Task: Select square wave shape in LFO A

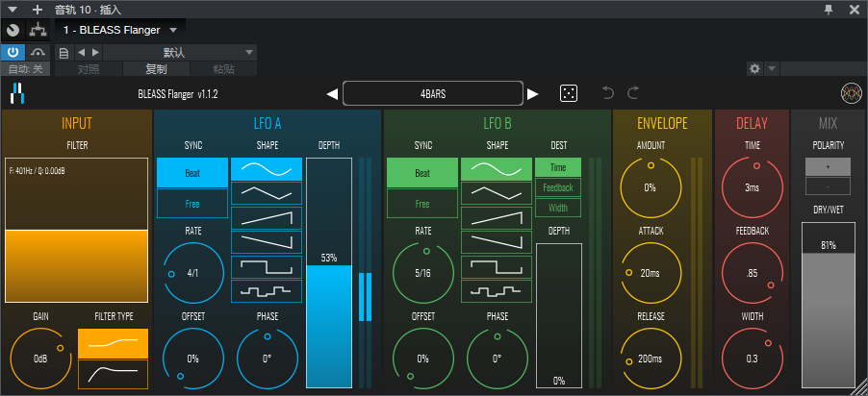Action: click(267, 266)
